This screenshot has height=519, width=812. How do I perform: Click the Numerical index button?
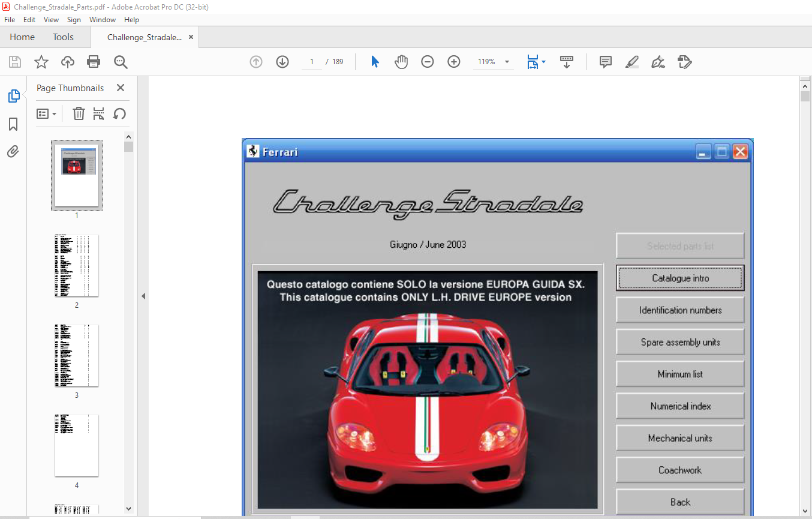[x=680, y=406]
